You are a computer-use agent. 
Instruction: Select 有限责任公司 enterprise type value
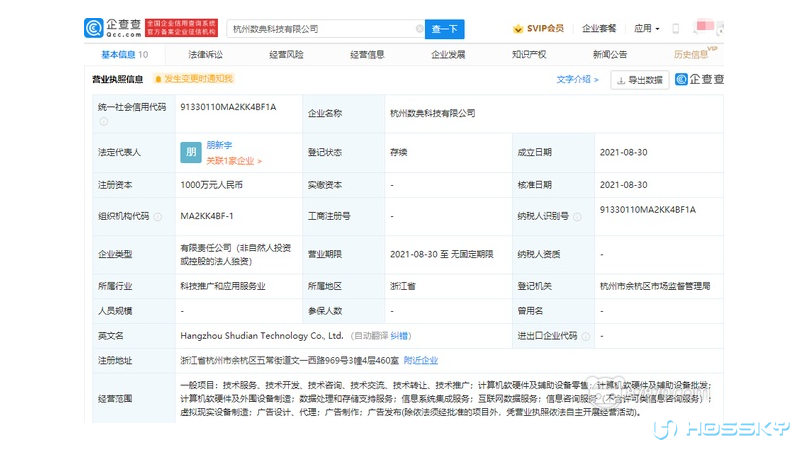point(236,254)
